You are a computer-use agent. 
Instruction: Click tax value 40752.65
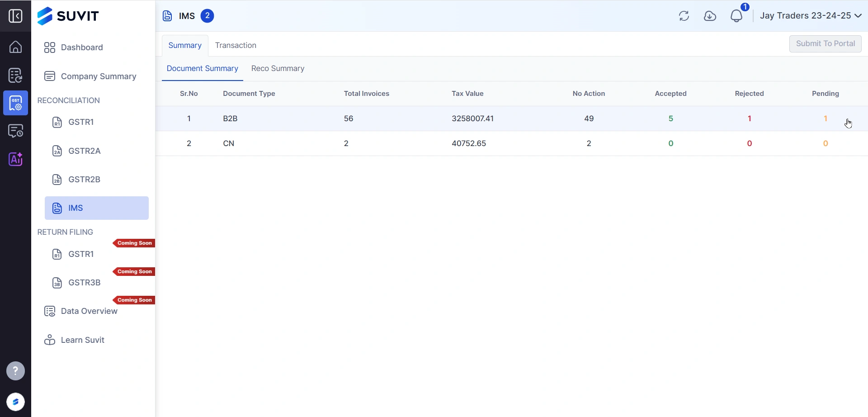pos(469,143)
